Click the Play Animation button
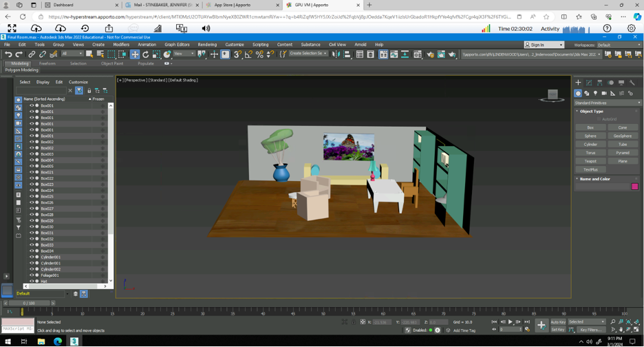This screenshot has height=347, width=644. (511, 322)
